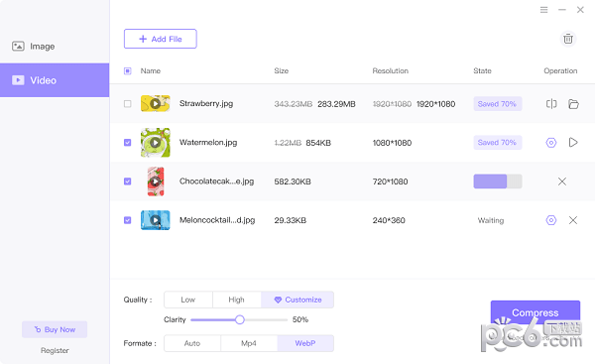This screenshot has height=364, width=595.
Task: Toggle the select-all checkbox beside Name
Action: tap(128, 71)
